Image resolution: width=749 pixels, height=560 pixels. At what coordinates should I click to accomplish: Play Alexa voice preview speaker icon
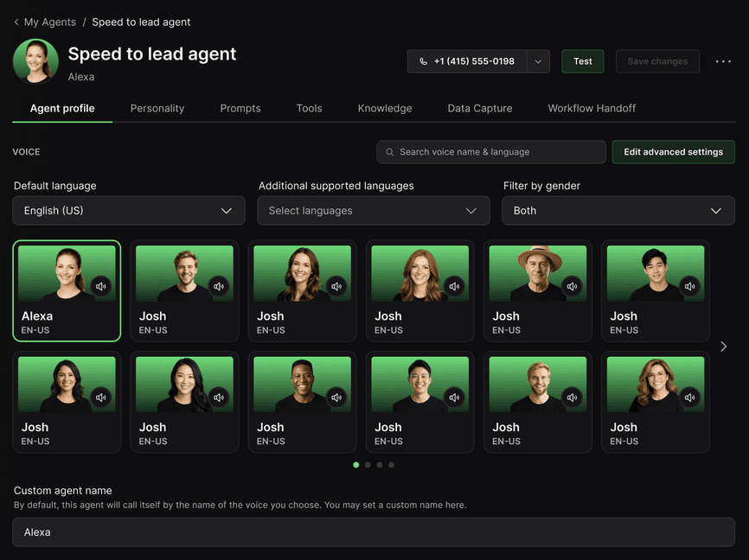(x=101, y=286)
